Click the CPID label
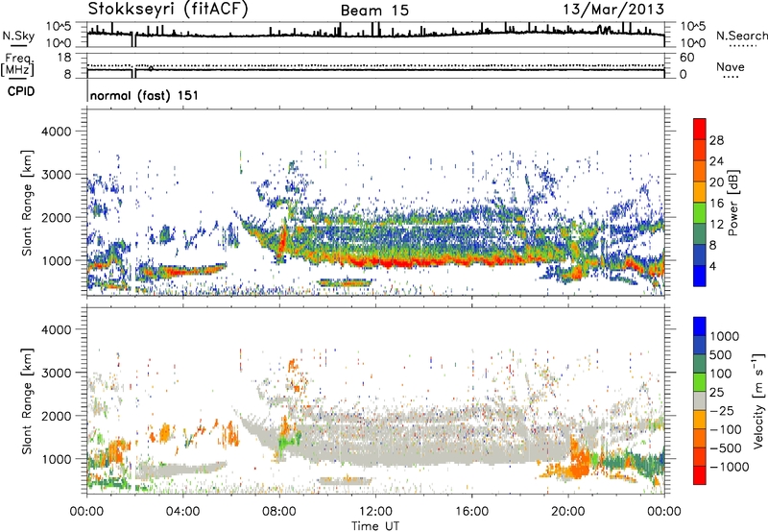 click(21, 91)
